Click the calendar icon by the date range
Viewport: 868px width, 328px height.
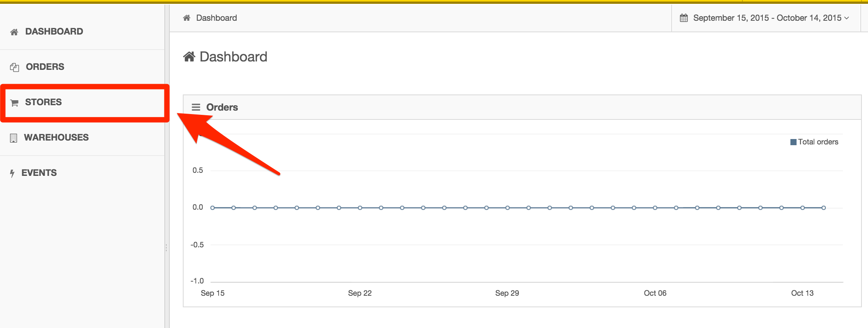(684, 18)
